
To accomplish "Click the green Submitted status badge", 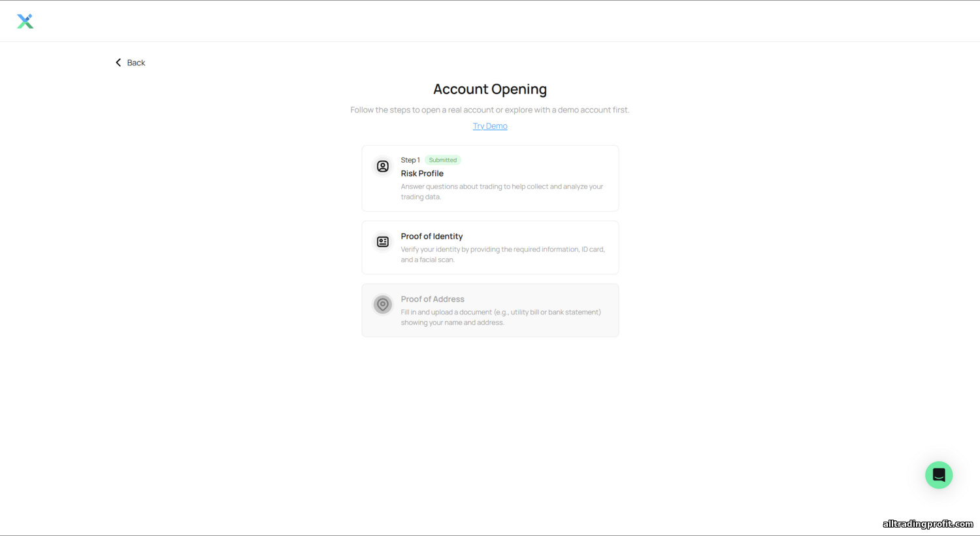I will (443, 160).
